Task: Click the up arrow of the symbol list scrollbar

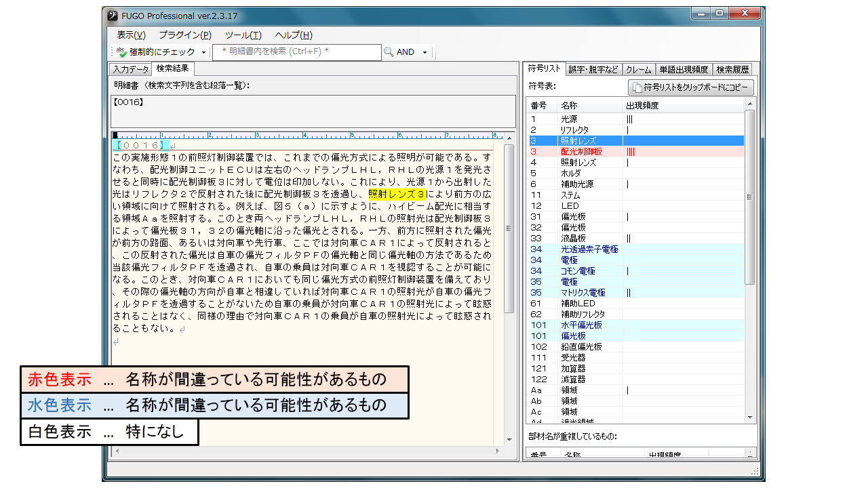Action: (750, 104)
